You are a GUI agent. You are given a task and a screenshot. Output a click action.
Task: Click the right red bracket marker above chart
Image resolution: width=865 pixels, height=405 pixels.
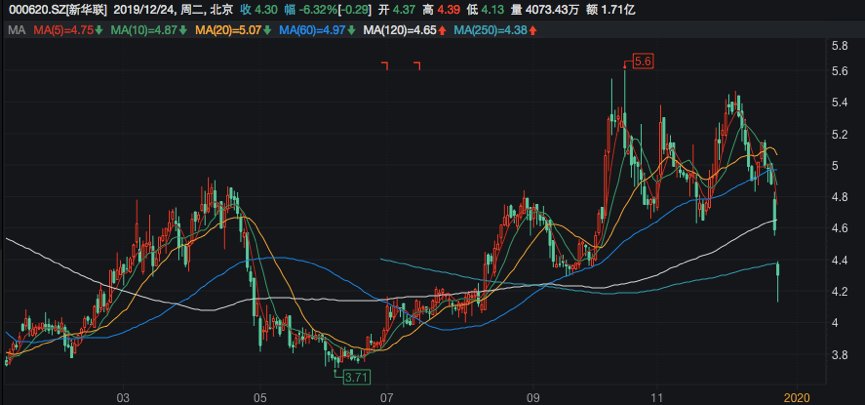[x=417, y=66]
